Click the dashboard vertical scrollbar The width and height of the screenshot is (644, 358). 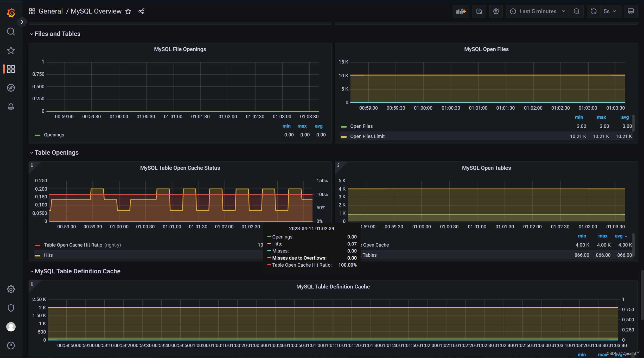click(x=642, y=295)
